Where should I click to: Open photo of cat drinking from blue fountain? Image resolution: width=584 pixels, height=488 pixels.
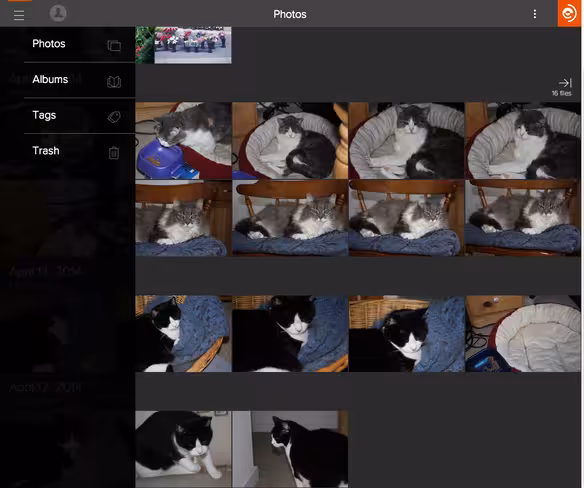(x=183, y=140)
